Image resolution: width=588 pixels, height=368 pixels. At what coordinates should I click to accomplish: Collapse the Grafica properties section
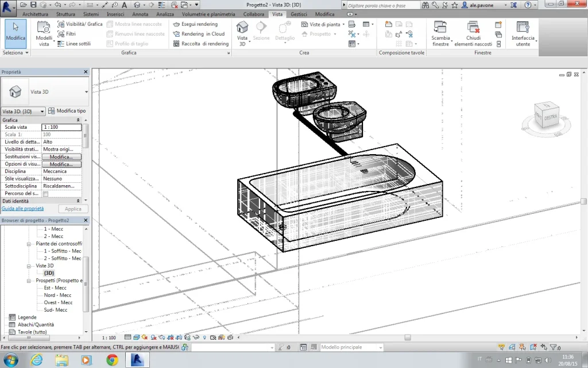point(78,120)
